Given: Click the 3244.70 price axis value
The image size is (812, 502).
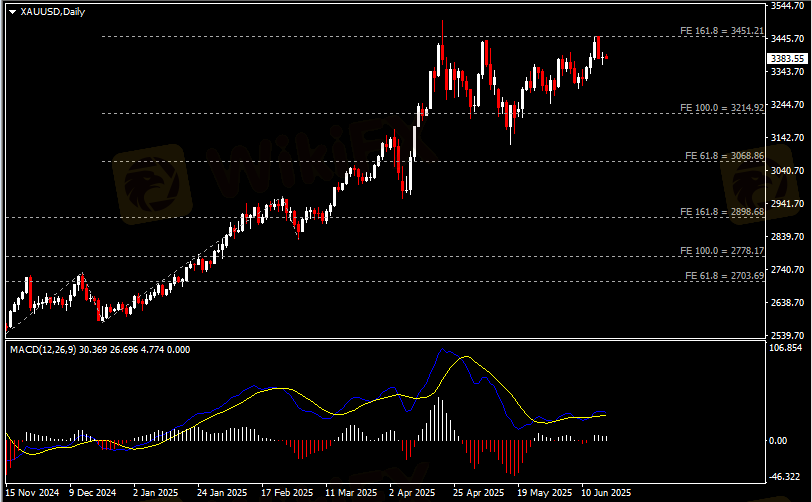Looking at the screenshot, I should pos(787,105).
